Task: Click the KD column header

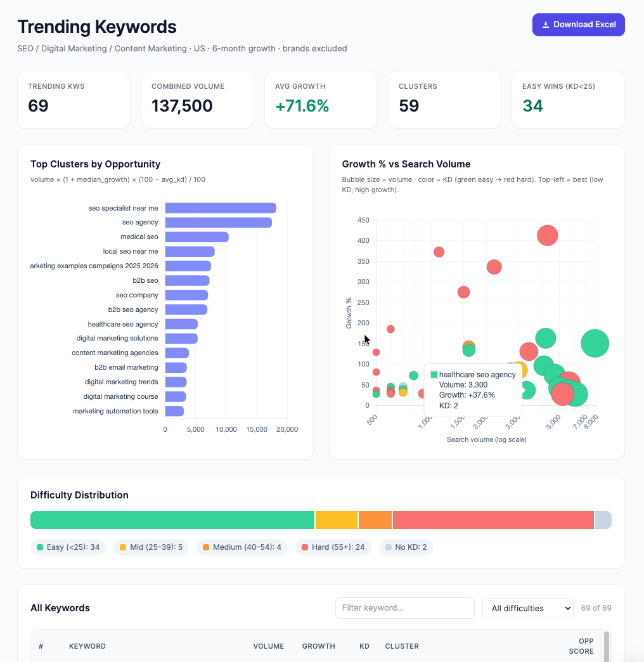Action: tap(364, 646)
